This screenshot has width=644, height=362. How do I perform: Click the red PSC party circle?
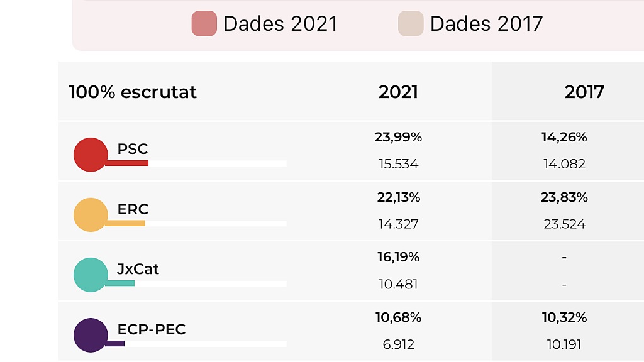tap(91, 155)
